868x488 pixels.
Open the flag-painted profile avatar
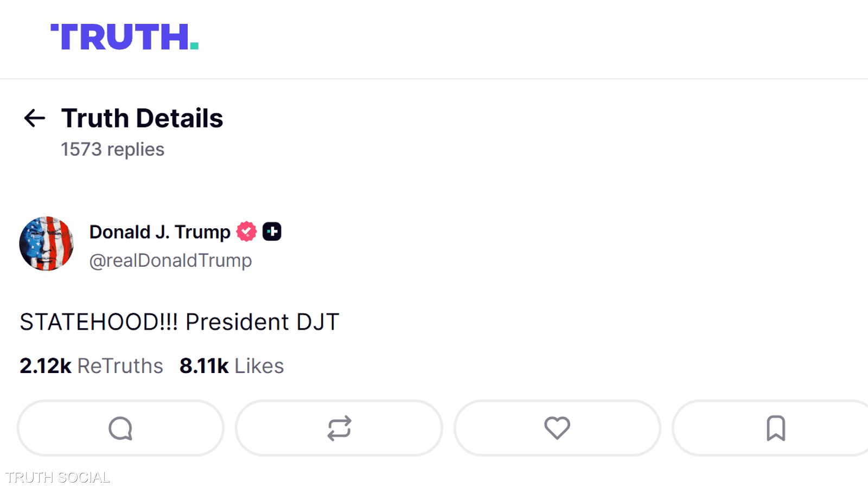tap(47, 244)
